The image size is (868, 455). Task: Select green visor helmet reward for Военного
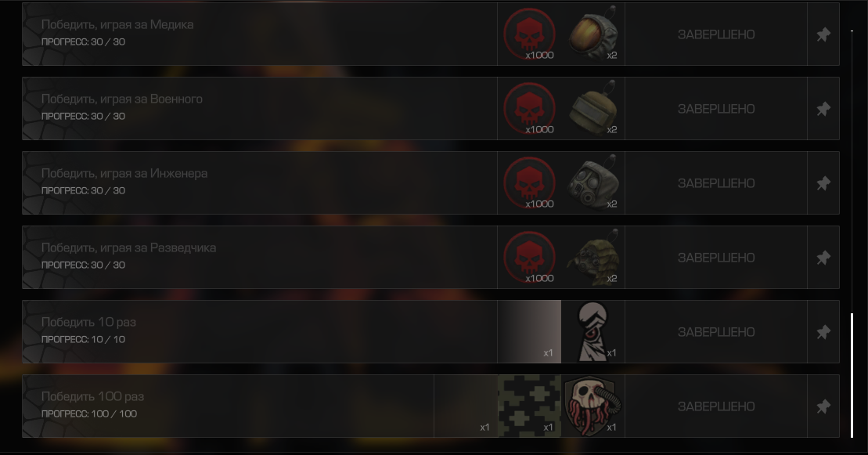592,109
